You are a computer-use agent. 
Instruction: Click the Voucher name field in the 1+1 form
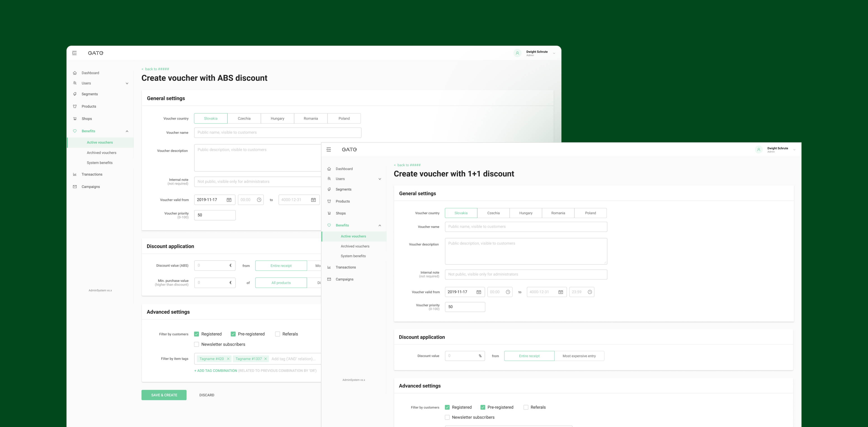[x=526, y=227]
